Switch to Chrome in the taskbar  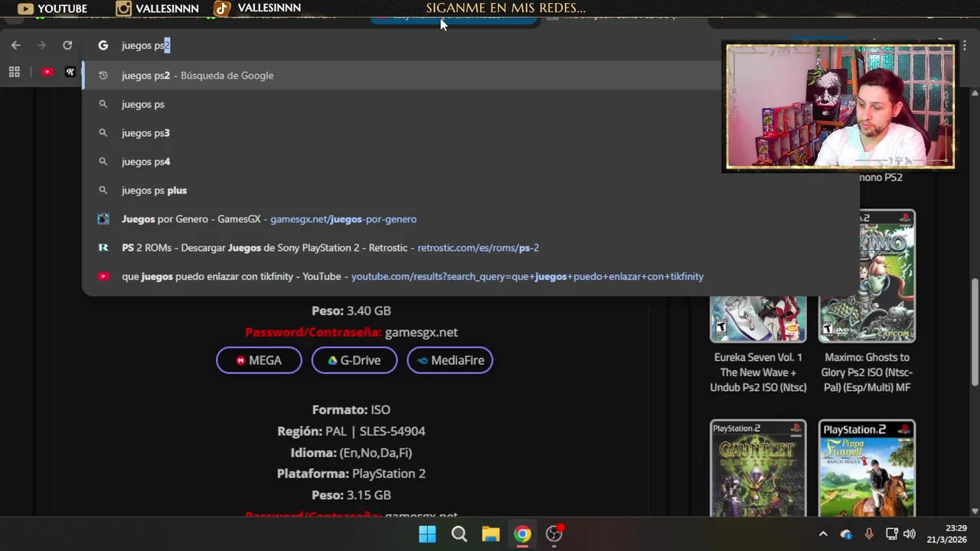pos(522,534)
